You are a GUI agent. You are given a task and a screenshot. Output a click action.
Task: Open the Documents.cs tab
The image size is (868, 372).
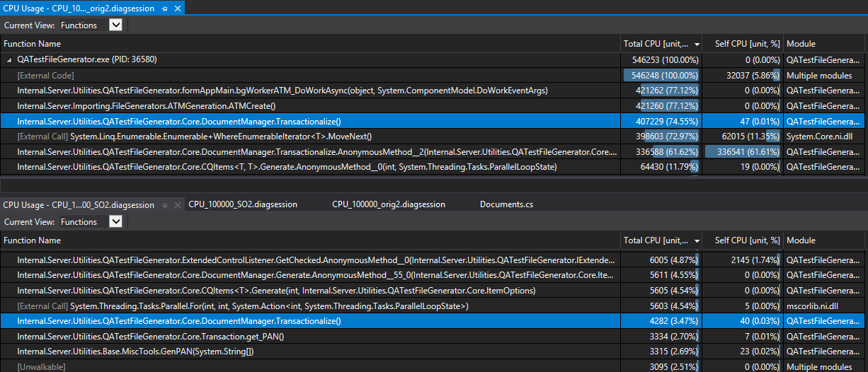(506, 204)
